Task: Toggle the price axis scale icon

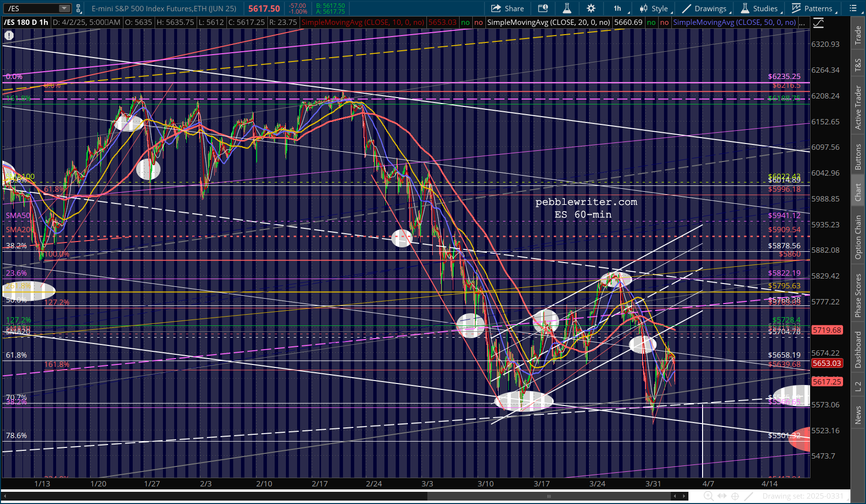Action: point(818,22)
